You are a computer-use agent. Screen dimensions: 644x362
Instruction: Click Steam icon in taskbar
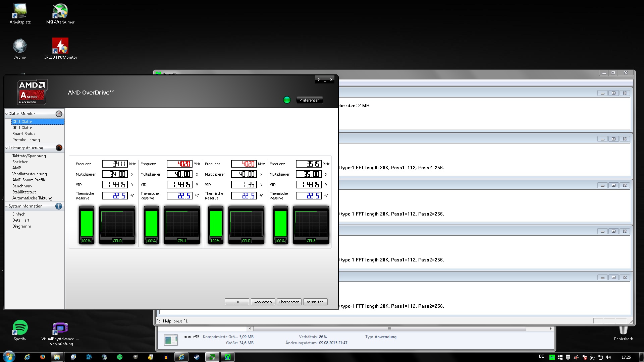click(x=197, y=357)
